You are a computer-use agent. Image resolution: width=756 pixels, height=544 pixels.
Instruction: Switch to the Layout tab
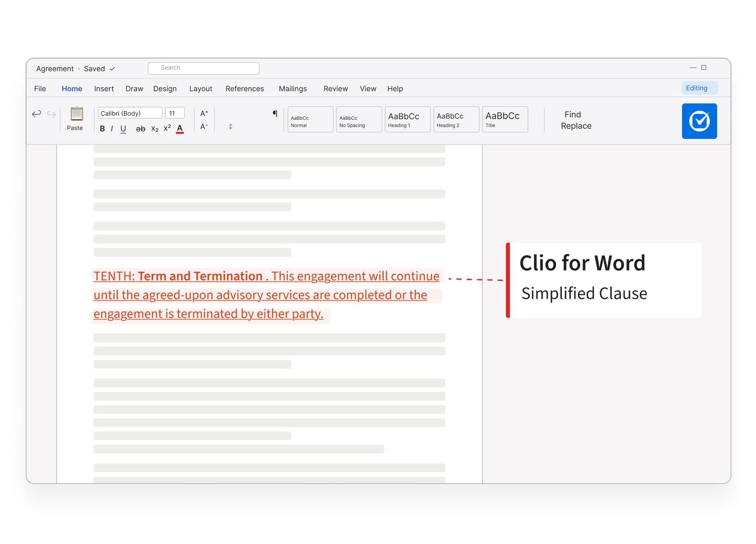point(201,89)
